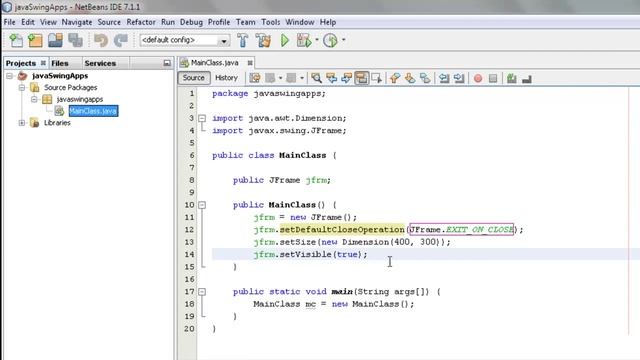Click Next Bookmark icon
The height and width of the screenshot is (360, 640).
point(410,78)
